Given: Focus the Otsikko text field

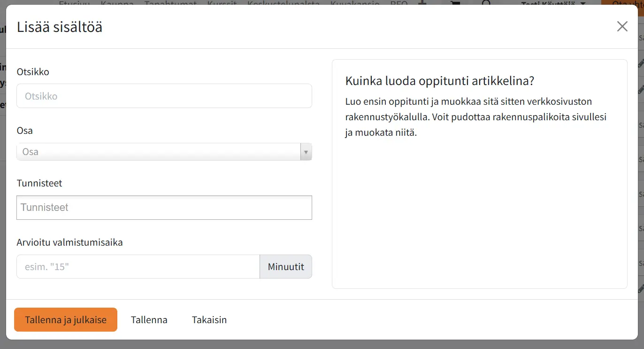Looking at the screenshot, I should [164, 96].
